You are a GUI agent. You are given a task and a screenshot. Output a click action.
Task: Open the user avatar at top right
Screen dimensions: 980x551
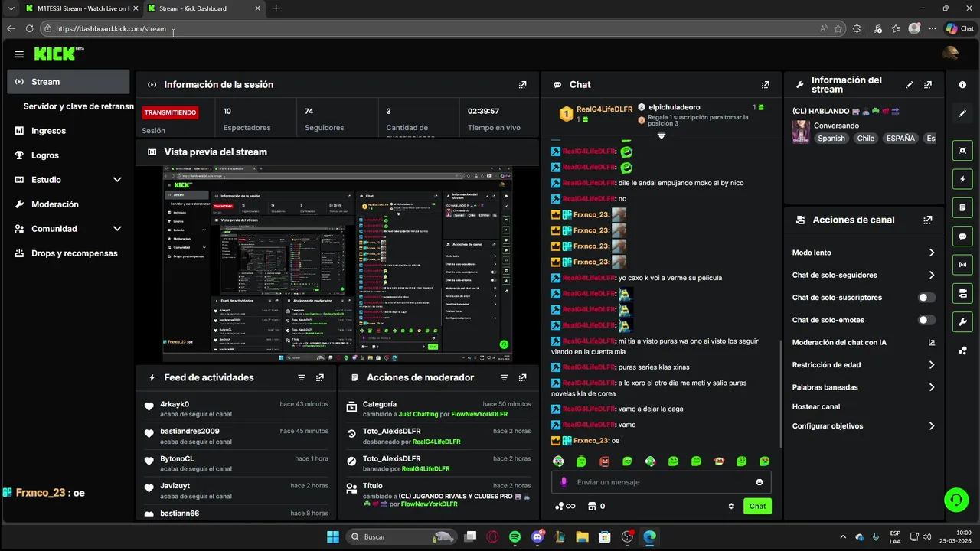pyautogui.click(x=950, y=54)
